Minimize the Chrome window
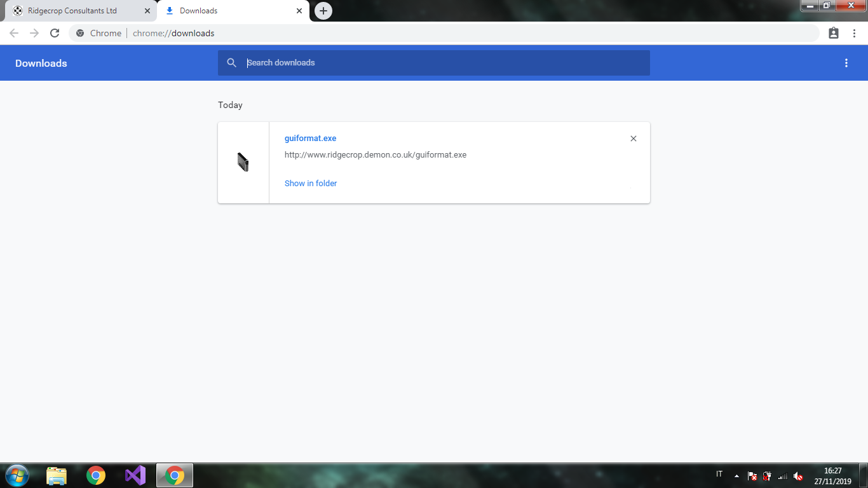This screenshot has height=488, width=868. coord(810,6)
